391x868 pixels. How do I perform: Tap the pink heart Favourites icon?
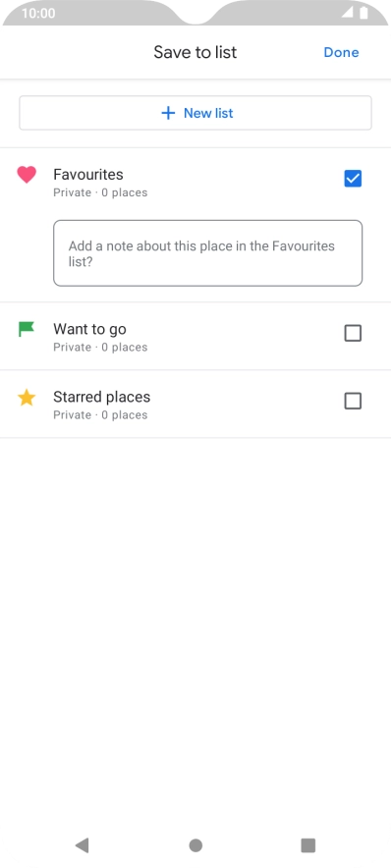click(26, 175)
